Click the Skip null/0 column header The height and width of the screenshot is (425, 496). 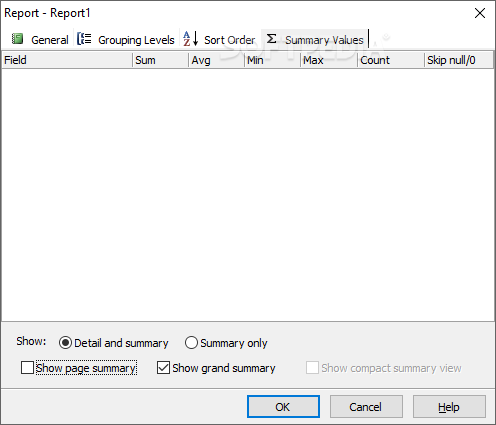click(459, 60)
